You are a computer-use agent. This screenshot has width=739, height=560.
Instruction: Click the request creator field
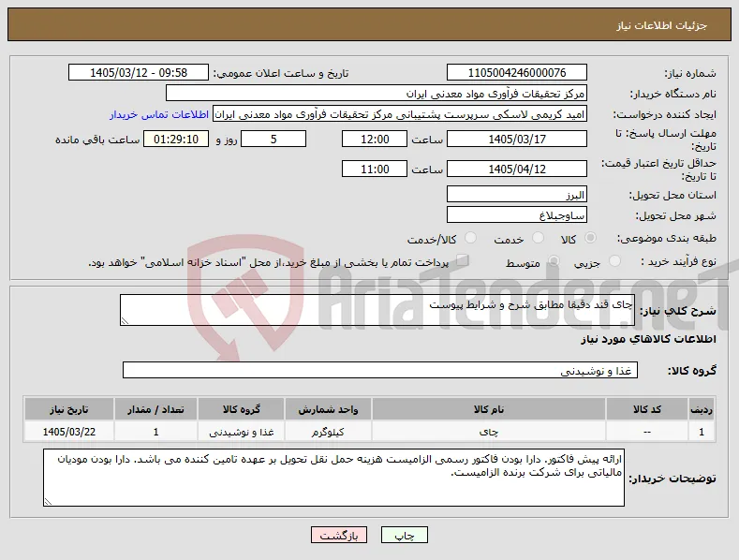(x=400, y=114)
